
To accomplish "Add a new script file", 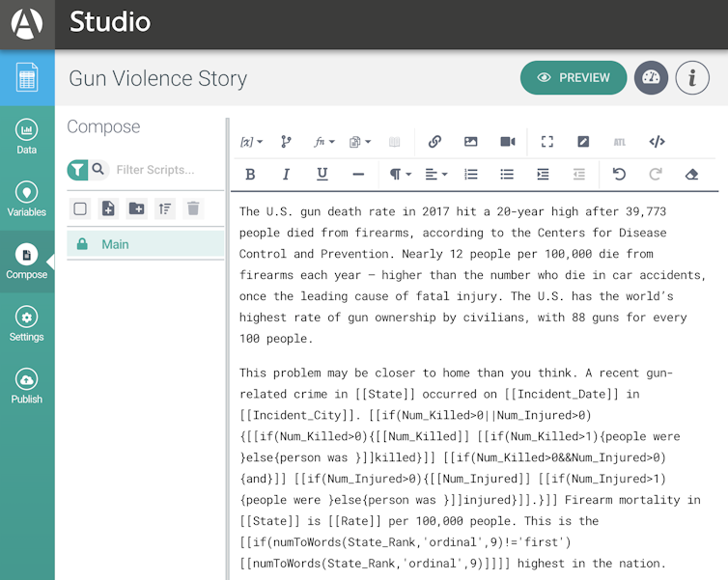I will [x=108, y=208].
